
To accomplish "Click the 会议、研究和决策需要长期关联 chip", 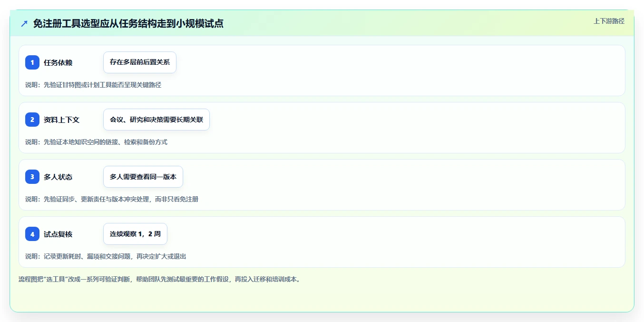I will click(156, 120).
